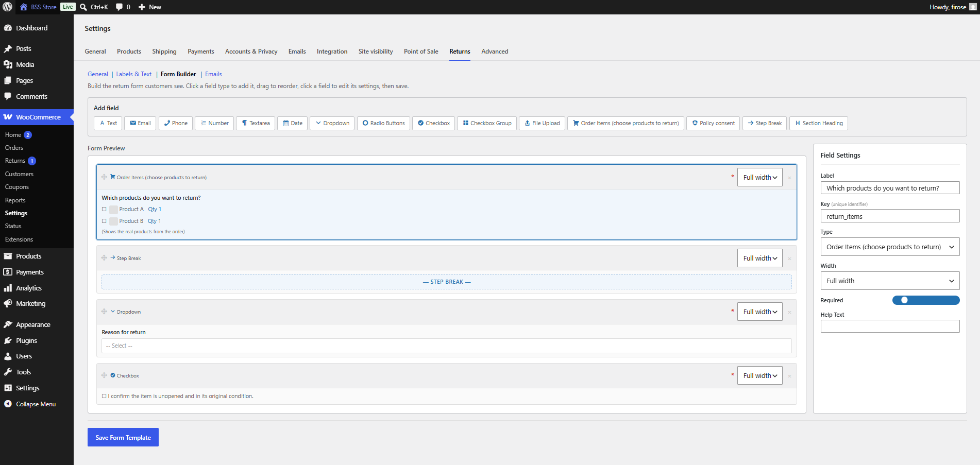Open the Ctrl+K search icon

[83, 7]
